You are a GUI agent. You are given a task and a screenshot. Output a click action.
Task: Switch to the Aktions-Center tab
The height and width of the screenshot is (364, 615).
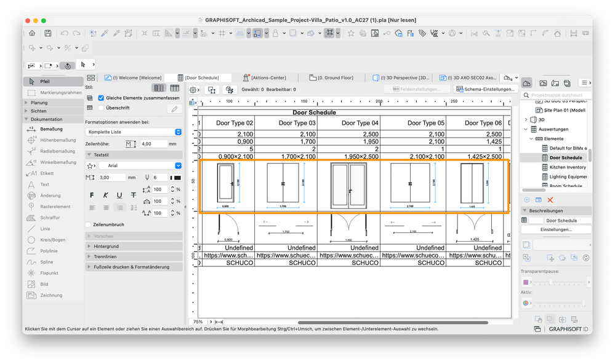click(x=265, y=77)
